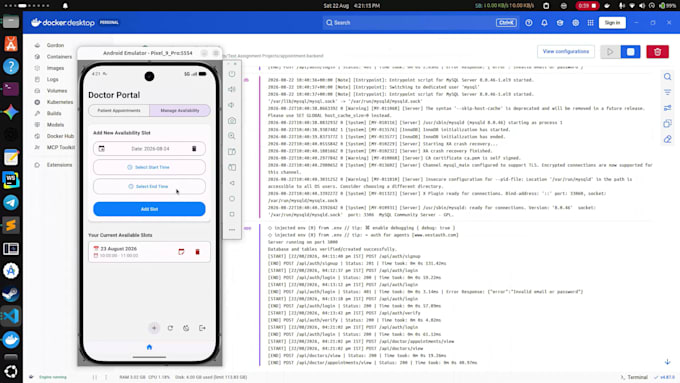Switch to Patient Appointments tab
The width and height of the screenshot is (680, 383).
(x=119, y=111)
